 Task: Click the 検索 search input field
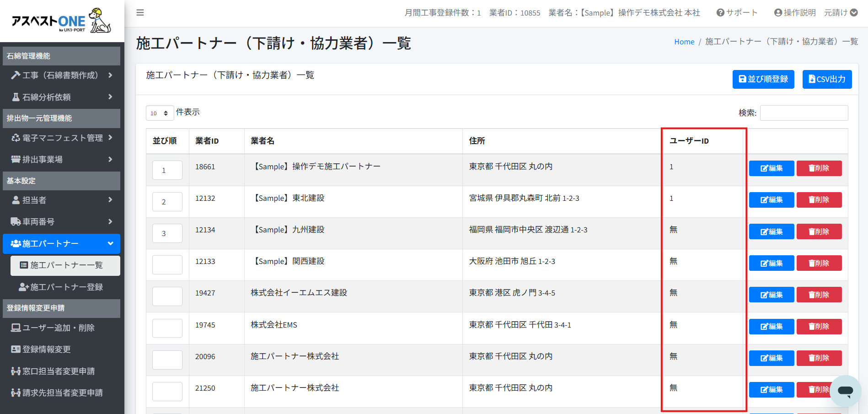(804, 113)
